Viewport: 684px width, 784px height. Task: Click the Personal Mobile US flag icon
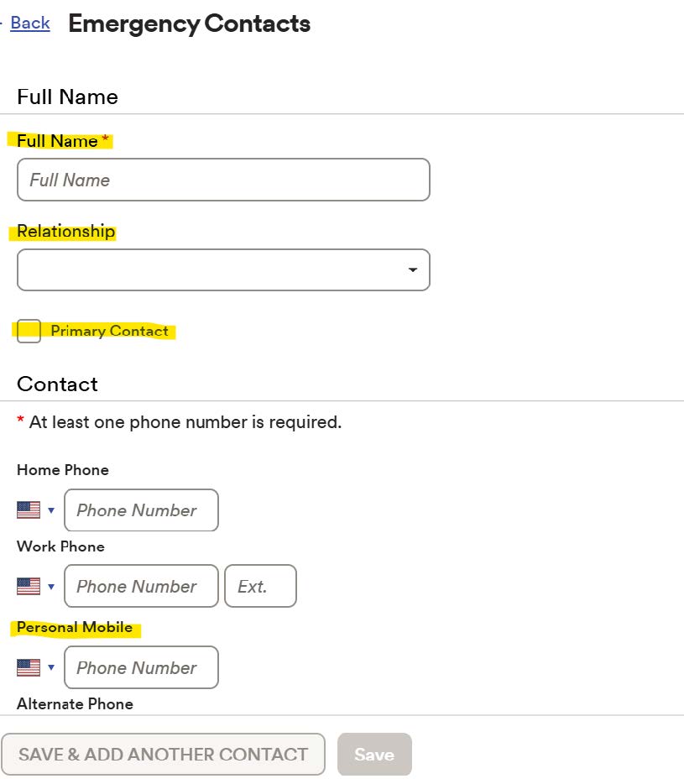29,668
